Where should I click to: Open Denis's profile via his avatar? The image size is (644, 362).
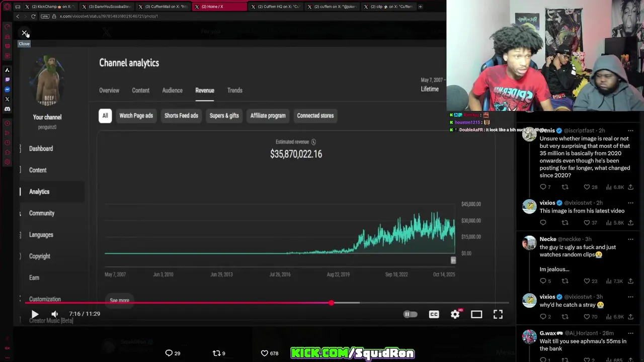click(x=529, y=135)
